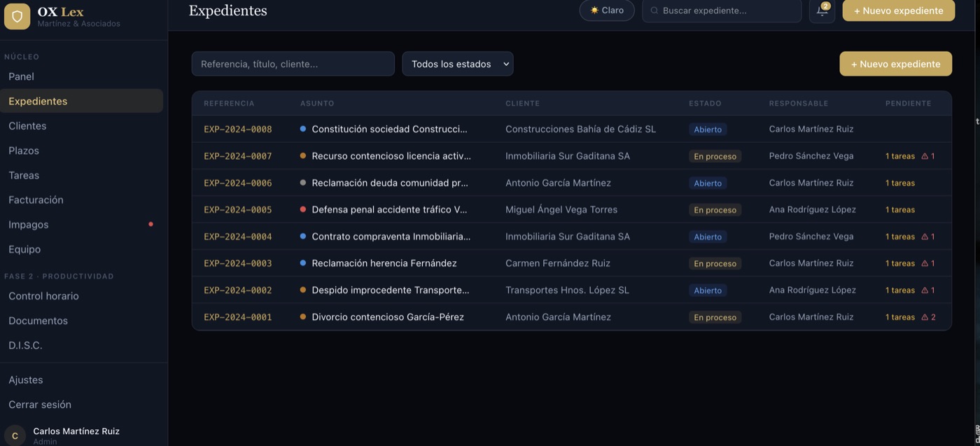Open D.I.S.C. section
The image size is (980, 446).
[25, 345]
